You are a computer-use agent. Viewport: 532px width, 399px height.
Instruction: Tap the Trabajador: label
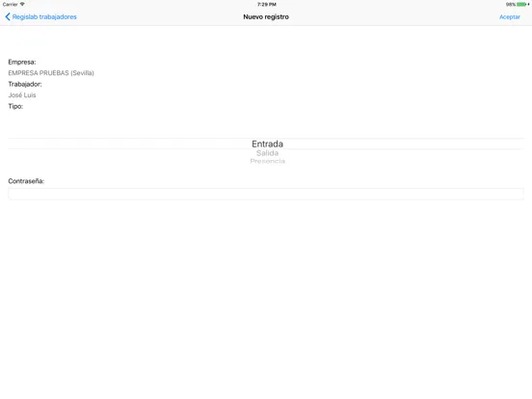[25, 84]
